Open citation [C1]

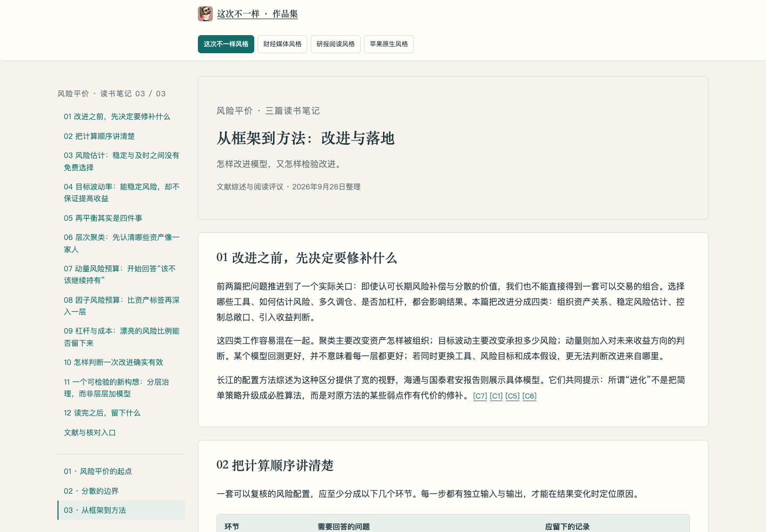[496, 396]
